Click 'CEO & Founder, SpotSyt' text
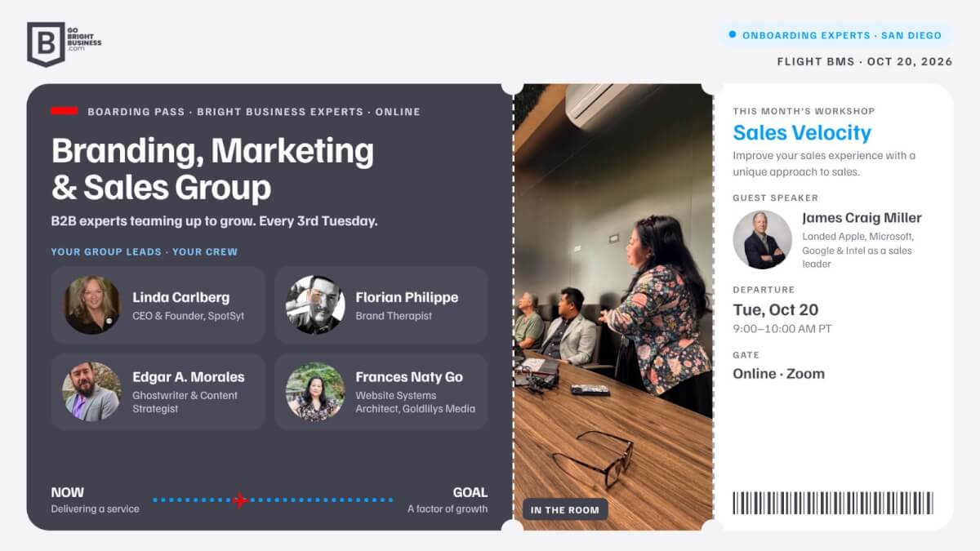This screenshot has width=980, height=551. [x=189, y=316]
